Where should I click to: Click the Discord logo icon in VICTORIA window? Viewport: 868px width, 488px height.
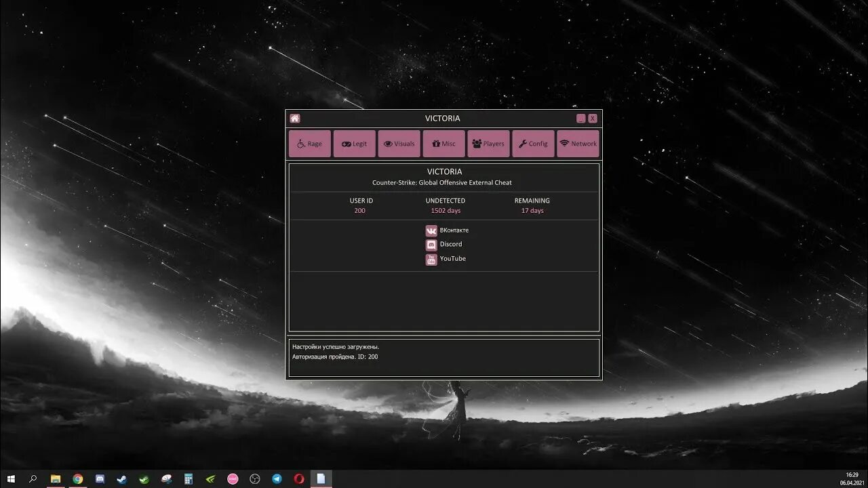tap(431, 245)
